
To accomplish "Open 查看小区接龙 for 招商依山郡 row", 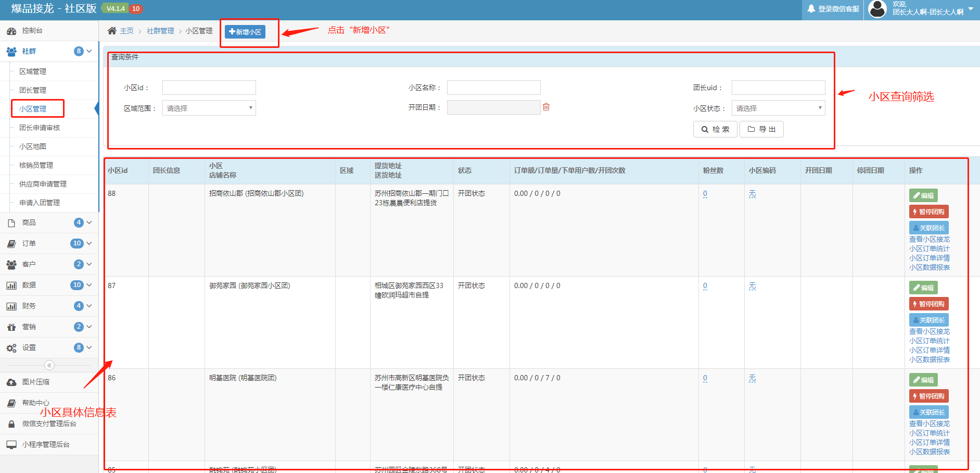I will (930, 239).
